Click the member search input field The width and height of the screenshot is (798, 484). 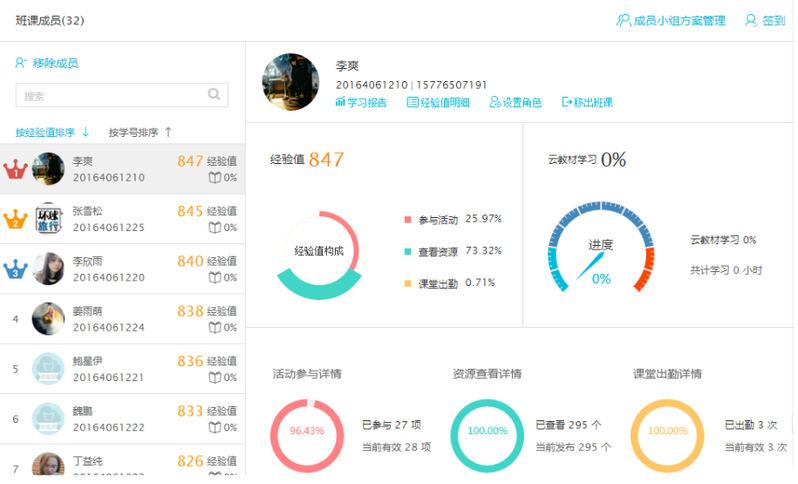click(x=110, y=96)
